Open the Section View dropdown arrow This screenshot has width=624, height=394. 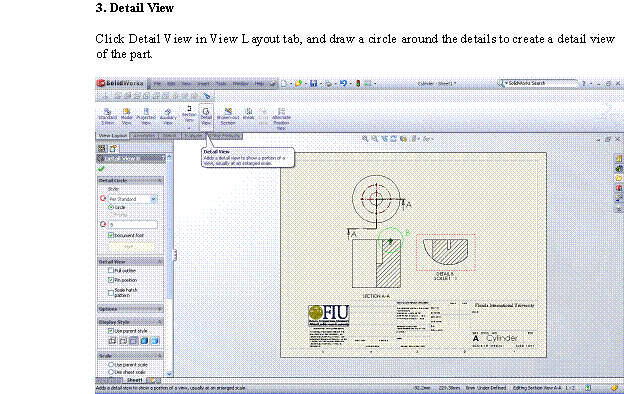189,128
